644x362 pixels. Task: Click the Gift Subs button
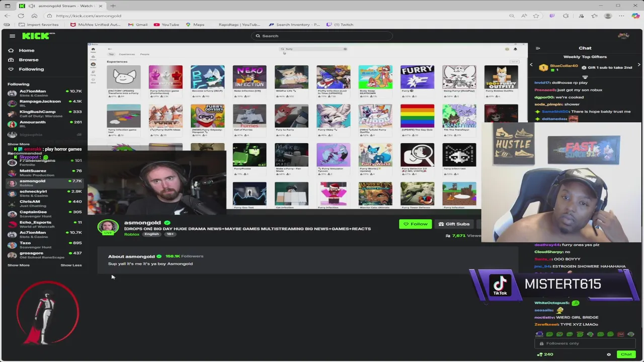pos(454,224)
